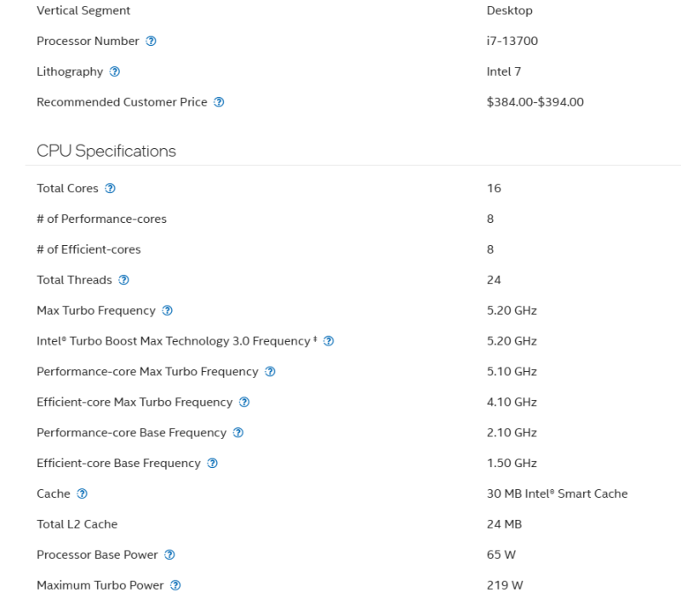Show the Cache help tooltip icon

point(83,494)
